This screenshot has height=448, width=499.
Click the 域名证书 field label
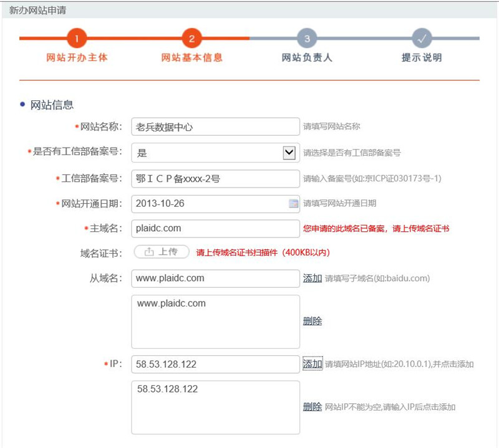pos(101,254)
